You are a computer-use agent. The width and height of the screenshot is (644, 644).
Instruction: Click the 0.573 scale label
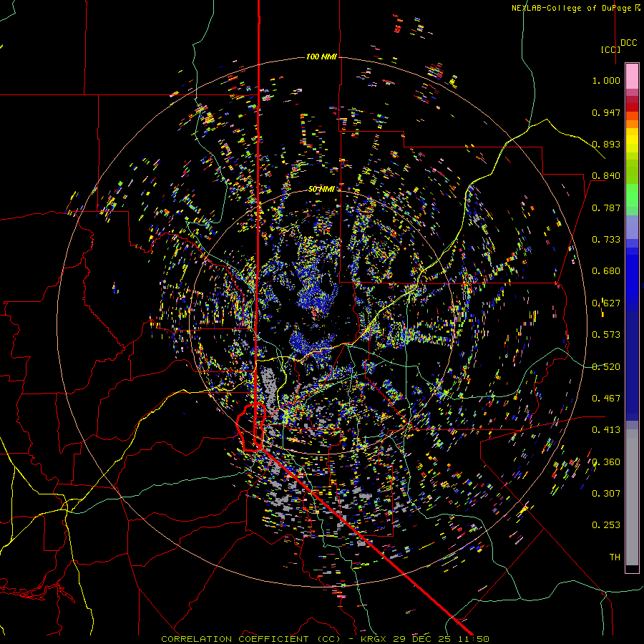[606, 335]
